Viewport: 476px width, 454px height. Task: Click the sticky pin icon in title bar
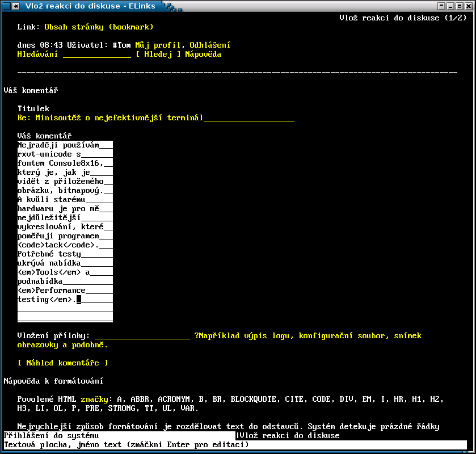point(16,6)
